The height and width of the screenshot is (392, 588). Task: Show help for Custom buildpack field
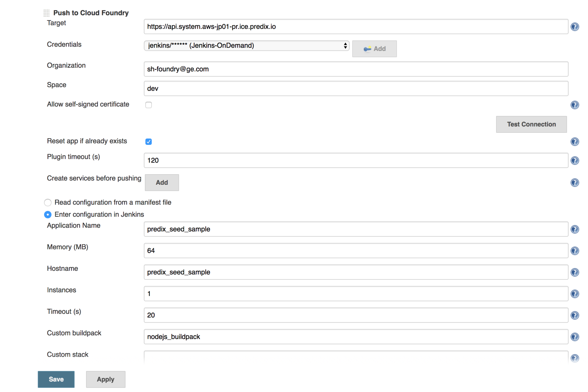point(574,337)
